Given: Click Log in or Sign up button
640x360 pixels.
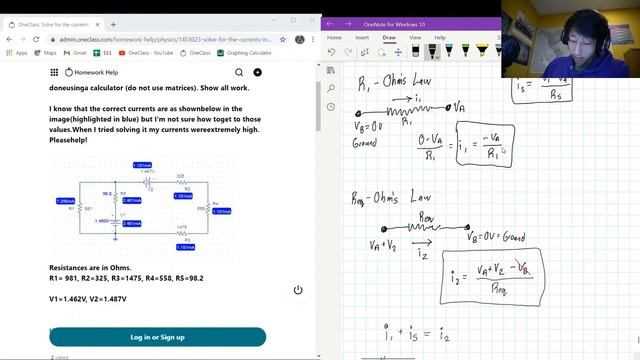Looking at the screenshot, I should point(158,337).
